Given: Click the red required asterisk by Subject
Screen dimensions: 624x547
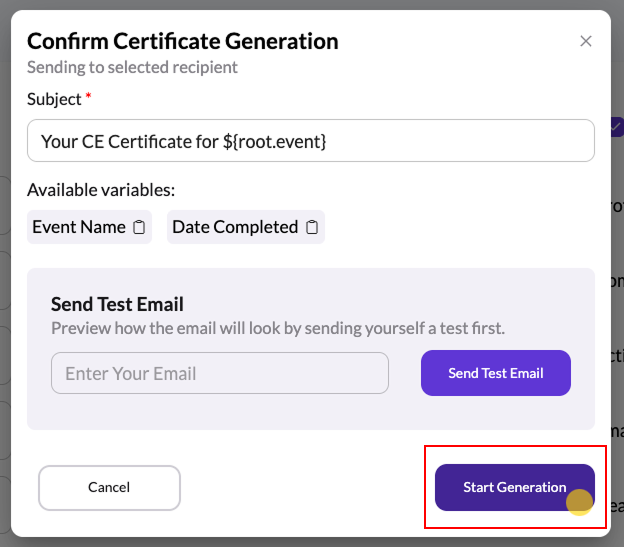Looking at the screenshot, I should tap(88, 96).
